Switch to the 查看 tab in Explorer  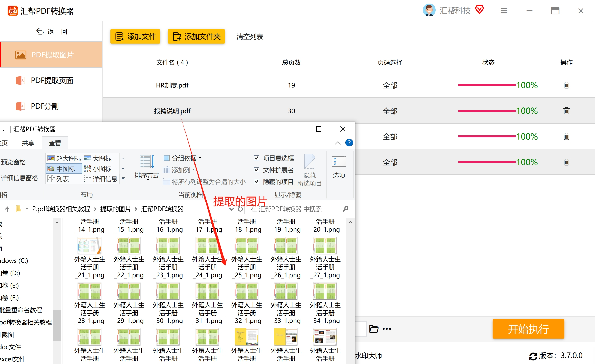click(x=55, y=143)
